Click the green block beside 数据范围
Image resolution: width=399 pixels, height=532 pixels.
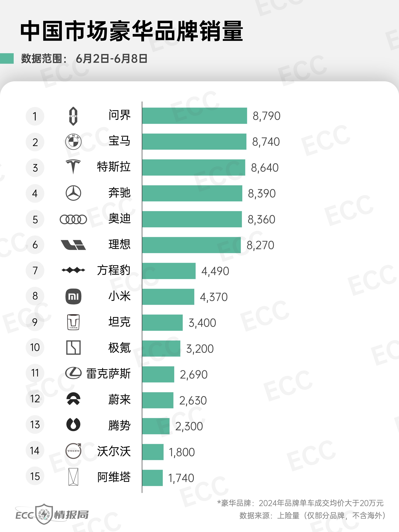click(7, 58)
